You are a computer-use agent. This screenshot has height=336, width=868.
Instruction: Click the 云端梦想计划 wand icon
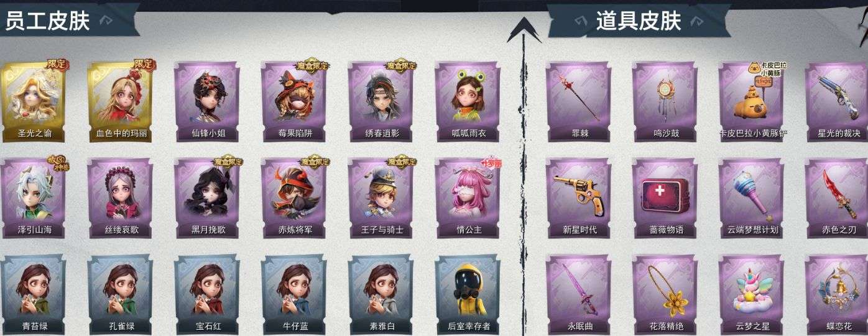pos(752,198)
